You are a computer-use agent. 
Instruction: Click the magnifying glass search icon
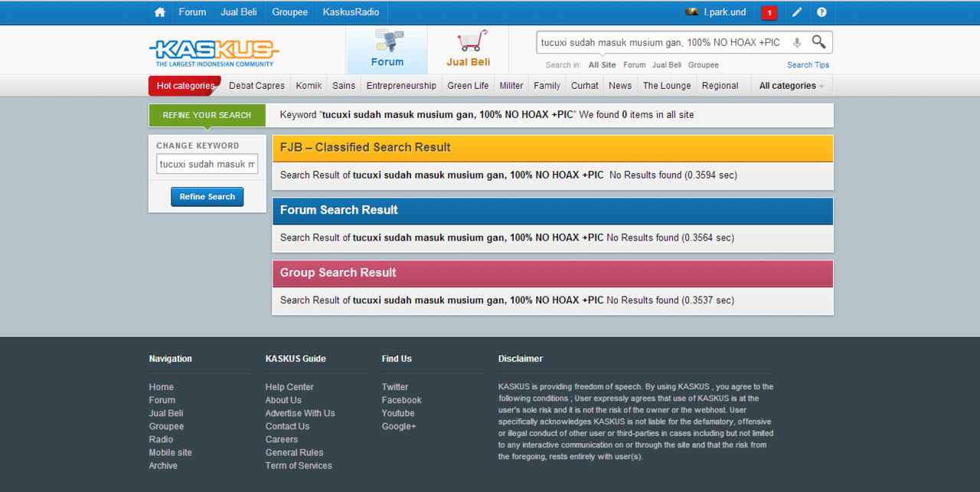[x=819, y=42]
